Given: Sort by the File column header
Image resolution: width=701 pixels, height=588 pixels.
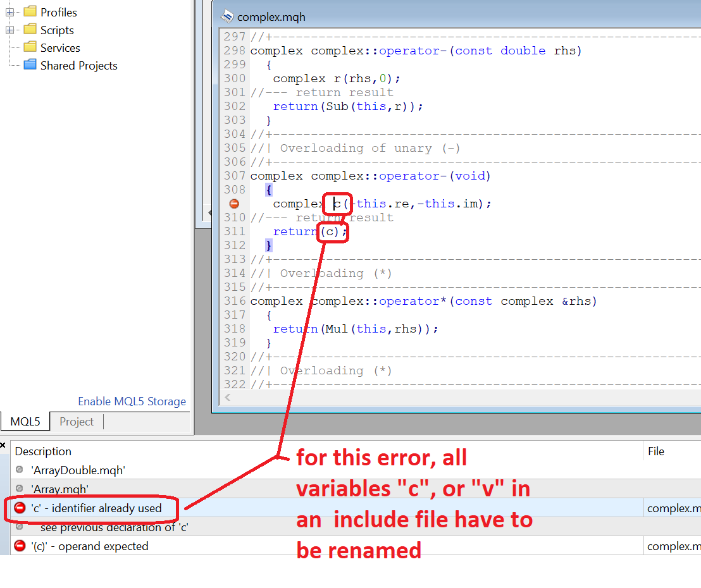Looking at the screenshot, I should click(x=656, y=451).
